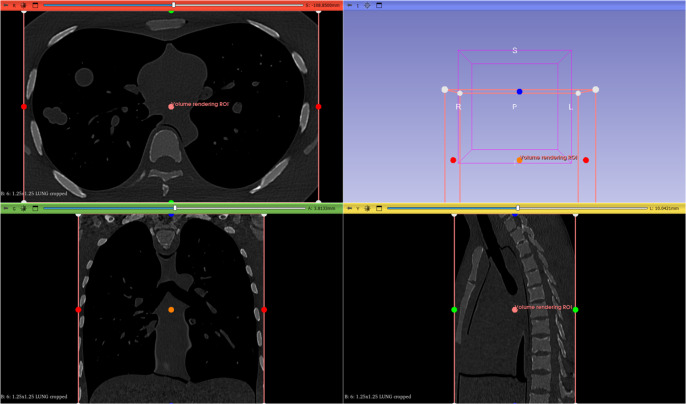Click 'Volume rendering ROI' label in axial view
The image size is (686, 404).
click(200, 104)
